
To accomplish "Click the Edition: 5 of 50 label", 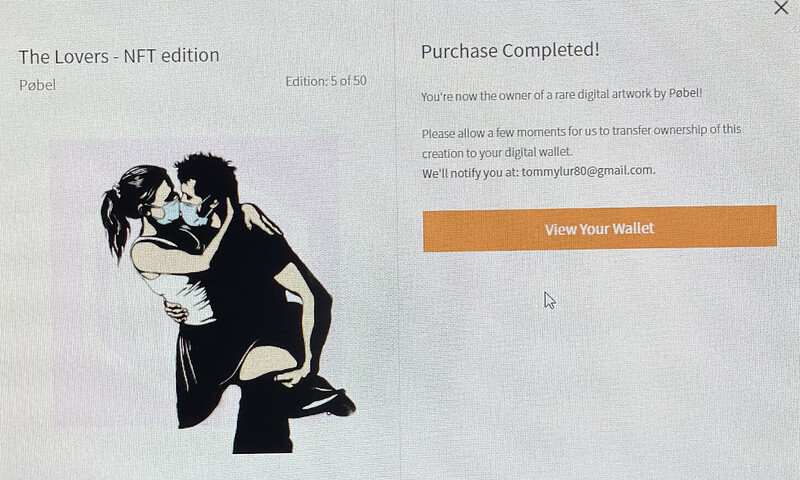I will point(326,81).
